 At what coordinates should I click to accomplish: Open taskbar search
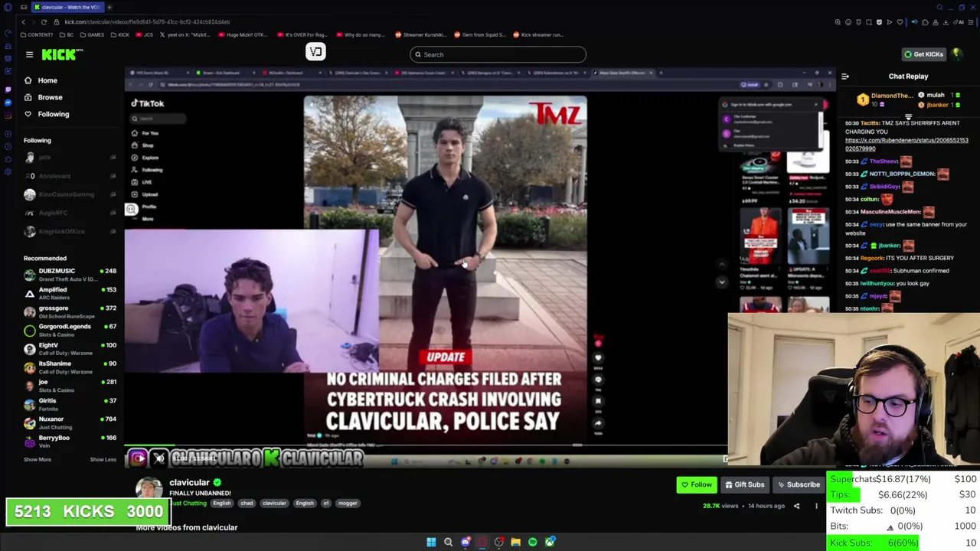[448, 542]
